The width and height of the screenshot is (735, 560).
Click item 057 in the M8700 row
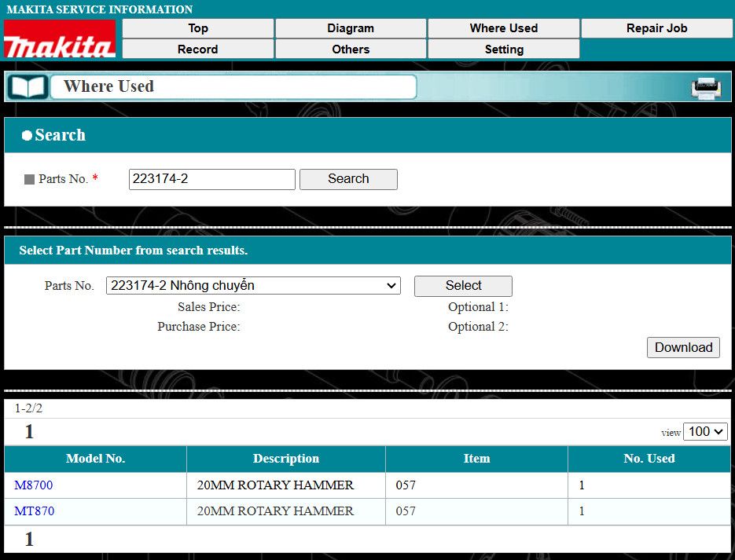(406, 485)
